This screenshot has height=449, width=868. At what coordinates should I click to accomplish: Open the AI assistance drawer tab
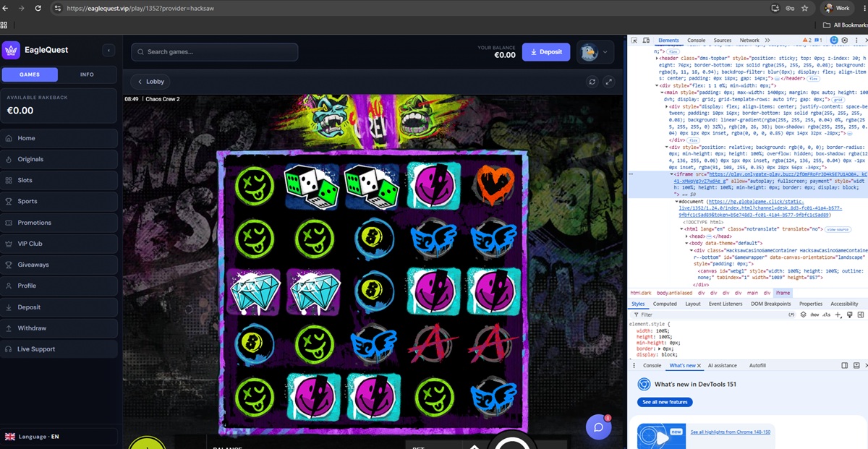pyautogui.click(x=721, y=366)
